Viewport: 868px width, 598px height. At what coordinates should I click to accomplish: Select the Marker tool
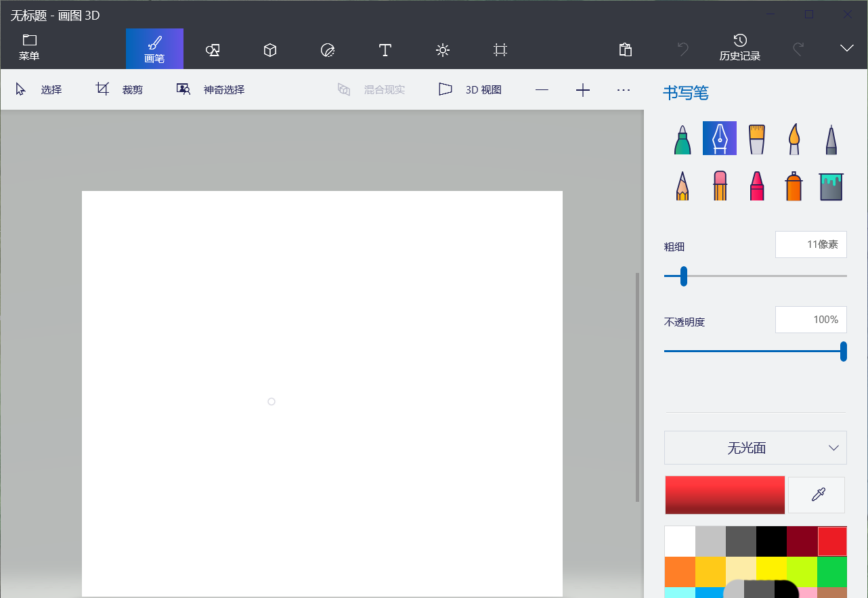682,139
